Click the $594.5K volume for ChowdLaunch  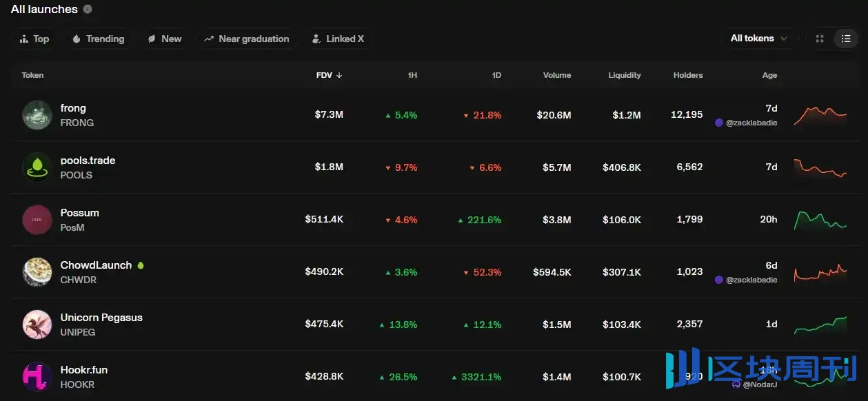click(x=552, y=272)
